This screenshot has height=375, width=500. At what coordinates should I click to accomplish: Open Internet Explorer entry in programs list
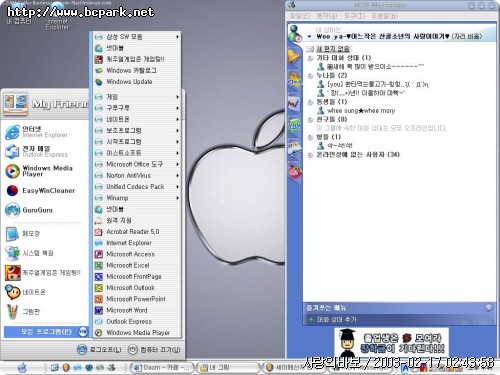137,243
